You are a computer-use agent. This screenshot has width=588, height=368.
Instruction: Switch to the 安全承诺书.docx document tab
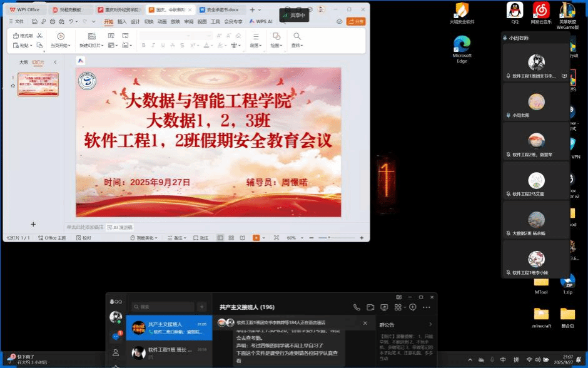(221, 10)
